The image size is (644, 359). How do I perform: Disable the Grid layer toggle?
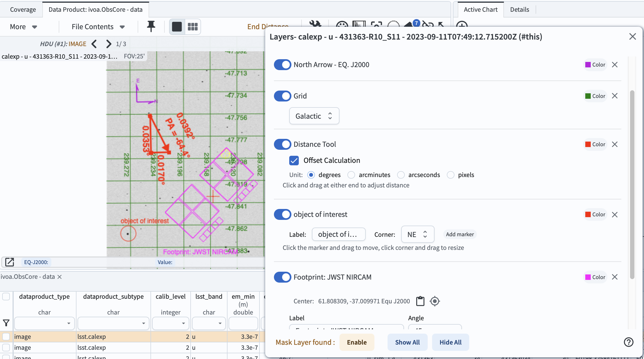click(x=282, y=96)
